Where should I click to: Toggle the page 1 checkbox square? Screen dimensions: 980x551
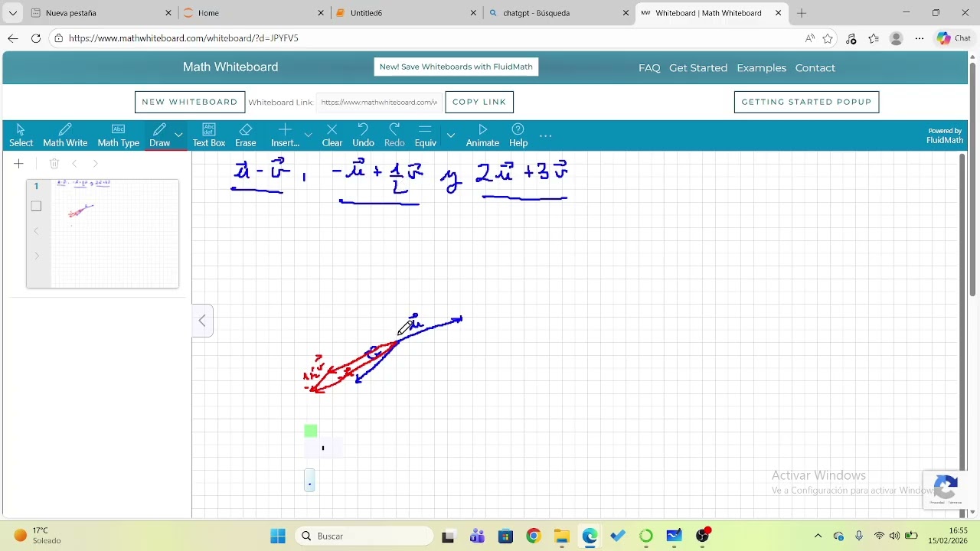(36, 206)
